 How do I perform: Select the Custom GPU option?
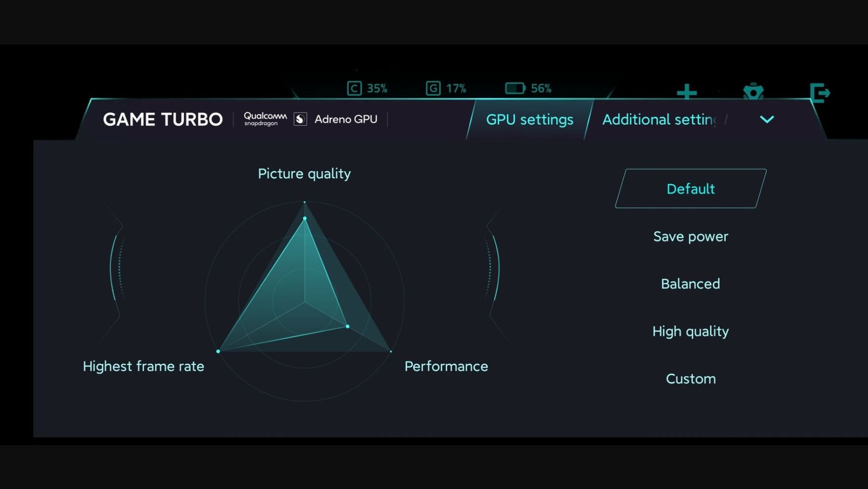691,379
